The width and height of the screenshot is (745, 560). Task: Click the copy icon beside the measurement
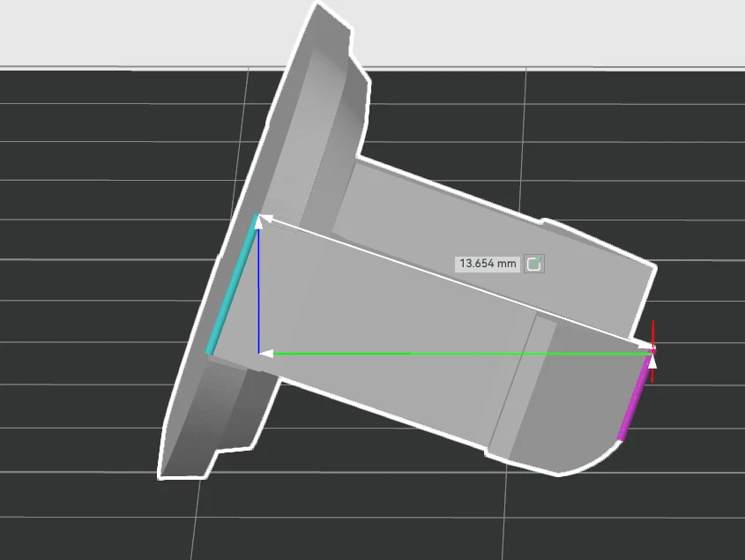pyautogui.click(x=534, y=264)
